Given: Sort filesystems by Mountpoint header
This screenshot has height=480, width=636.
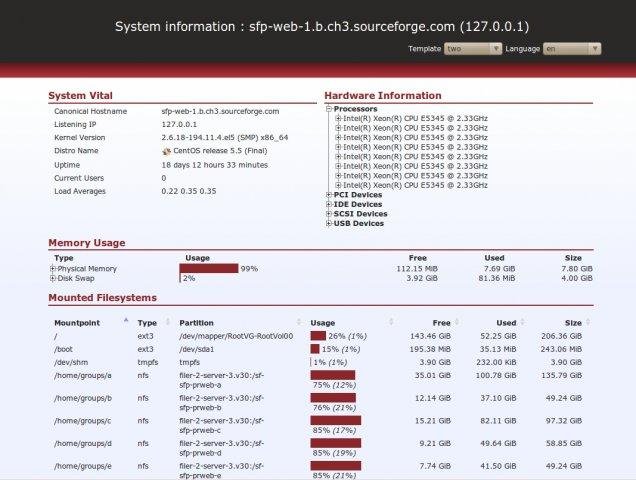Looking at the screenshot, I should (x=77, y=323).
